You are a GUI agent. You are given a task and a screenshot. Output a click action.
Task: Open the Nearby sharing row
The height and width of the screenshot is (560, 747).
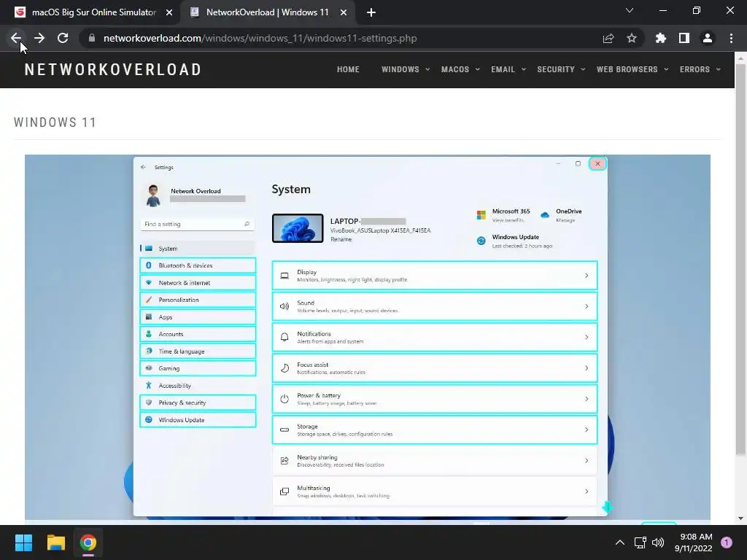tap(435, 461)
